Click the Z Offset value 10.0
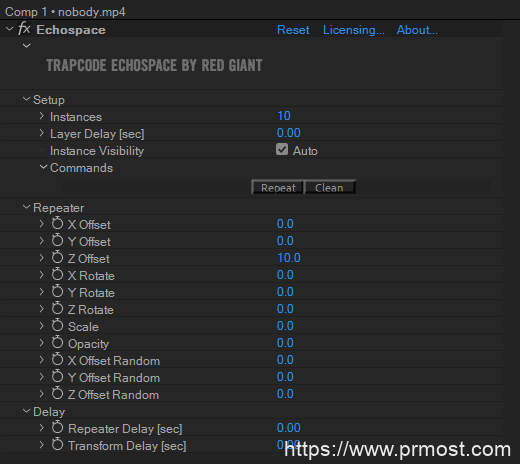 tap(289, 258)
